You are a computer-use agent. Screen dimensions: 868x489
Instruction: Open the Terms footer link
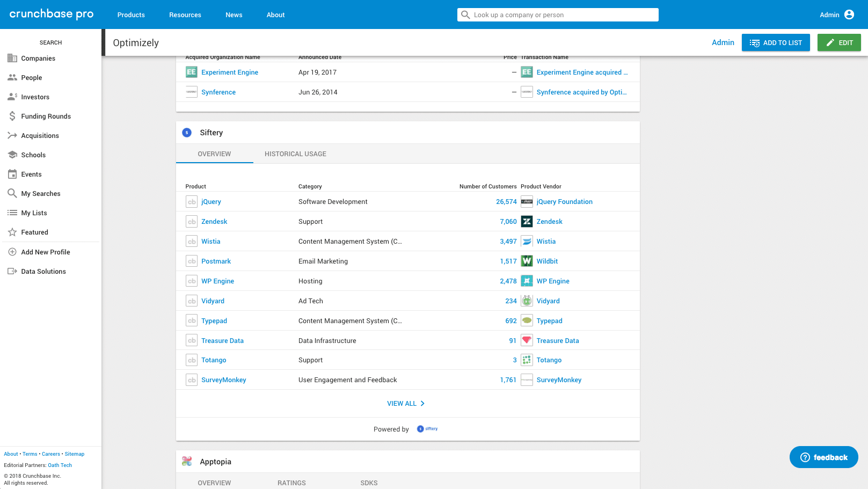(x=30, y=454)
